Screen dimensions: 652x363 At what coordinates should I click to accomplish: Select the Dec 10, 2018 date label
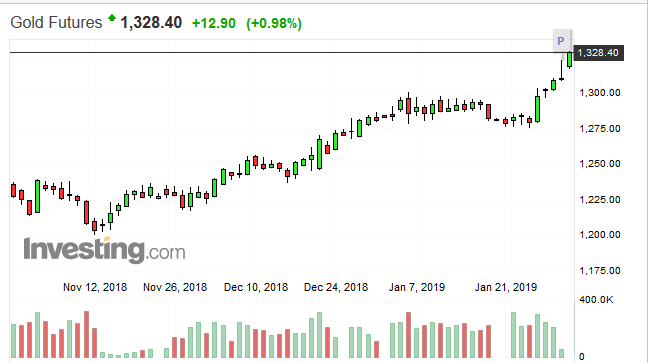[x=256, y=287]
